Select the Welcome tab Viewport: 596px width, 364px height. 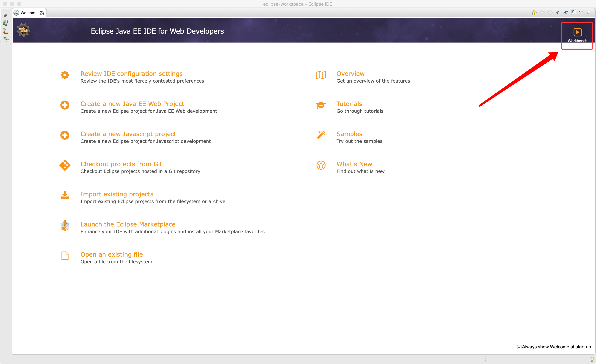(29, 13)
